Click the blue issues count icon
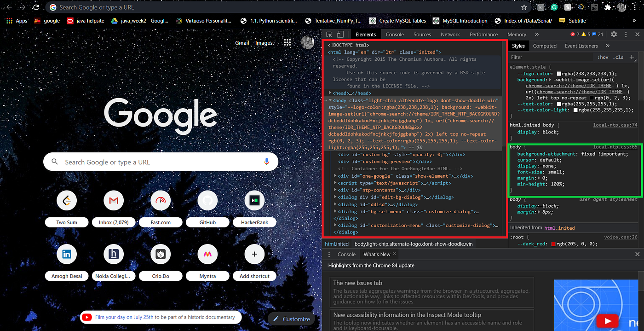Image resolution: width=644 pixels, height=331 pixels. tap(594, 35)
